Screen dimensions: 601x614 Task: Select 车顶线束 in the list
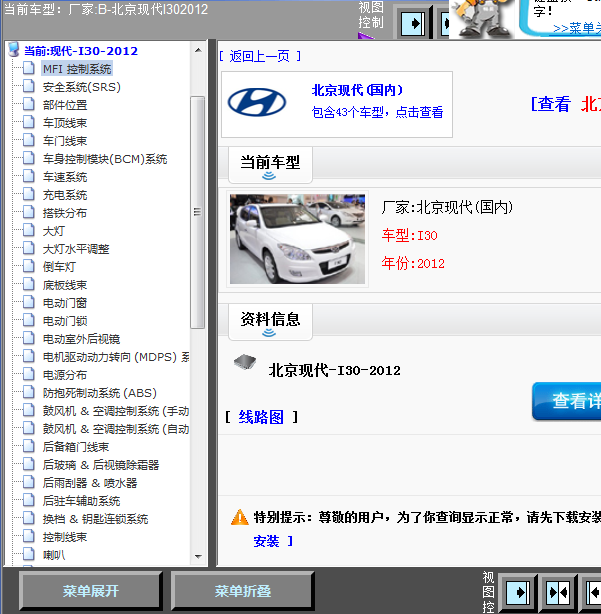[65, 123]
